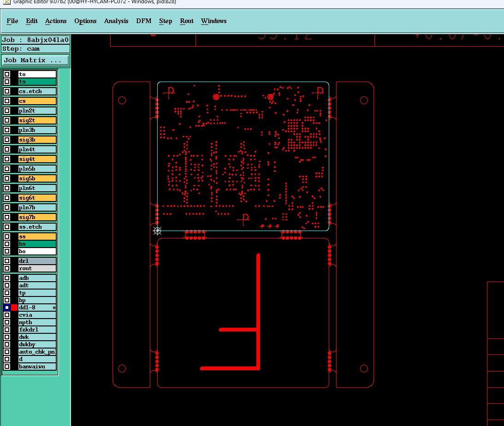The image size is (504, 426).
Task: Toggle the dd1-8 layer checkbox
Action: click(7, 308)
